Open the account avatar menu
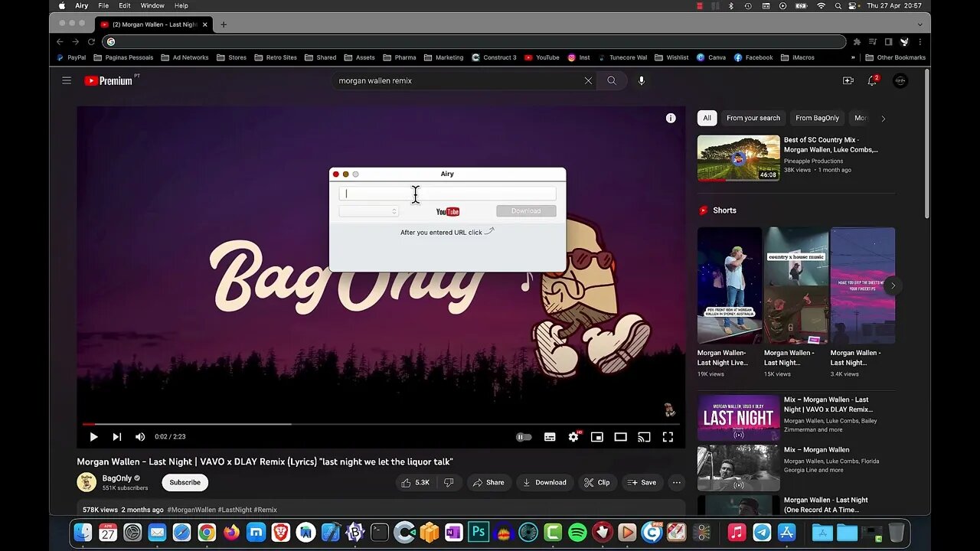Image resolution: width=980 pixels, height=551 pixels. pyautogui.click(x=900, y=80)
